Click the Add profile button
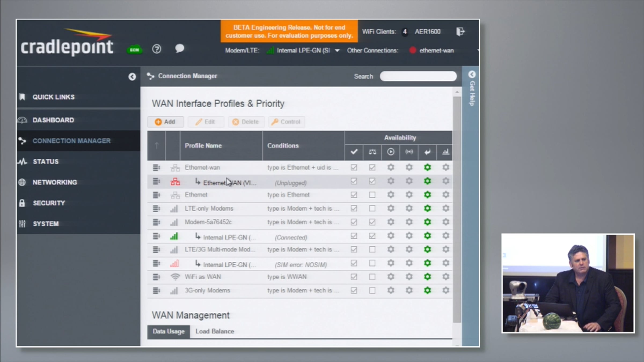 pyautogui.click(x=165, y=122)
